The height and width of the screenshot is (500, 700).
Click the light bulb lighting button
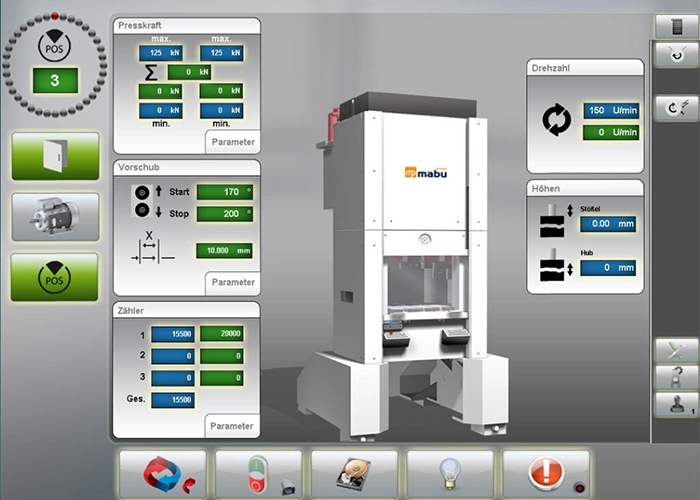[450, 475]
